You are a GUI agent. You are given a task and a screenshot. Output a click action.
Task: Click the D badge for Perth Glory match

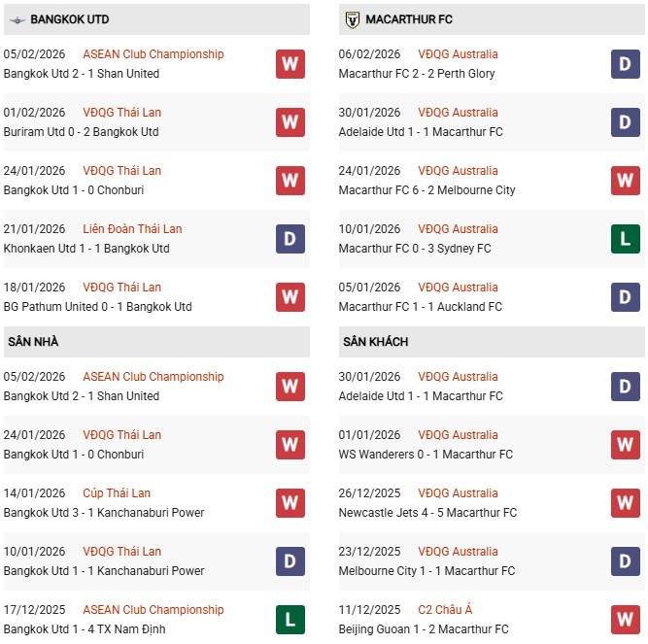coord(625,64)
